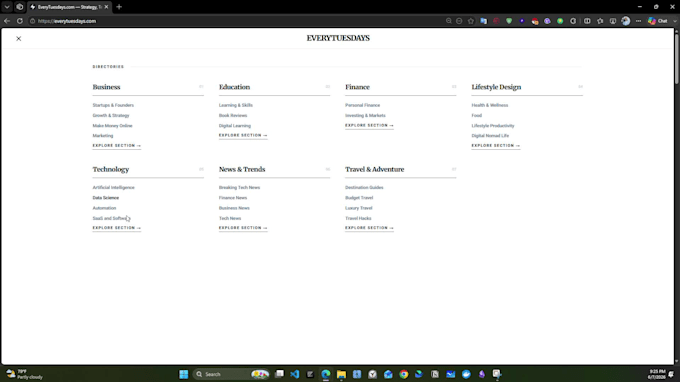
Task: Open the News & Trends section heading
Action: coord(242,170)
